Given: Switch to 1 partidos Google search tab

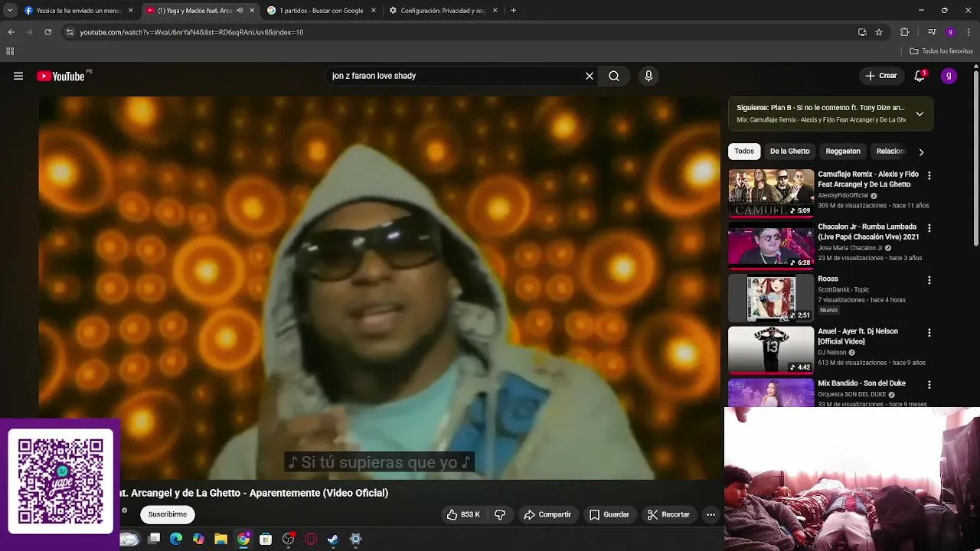Looking at the screenshot, I should point(321,11).
